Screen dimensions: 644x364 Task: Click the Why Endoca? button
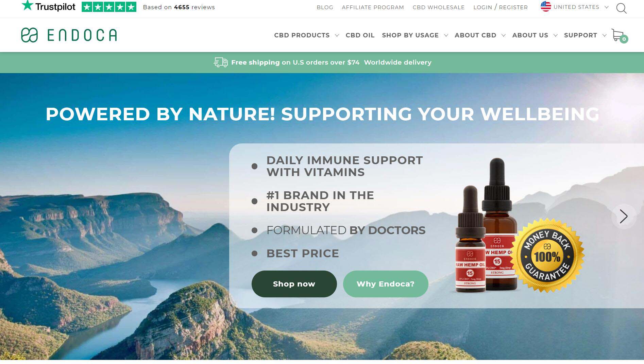pos(386,284)
